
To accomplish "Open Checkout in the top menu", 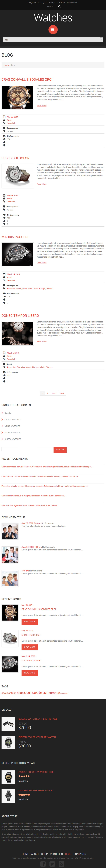I will (61, 2).
